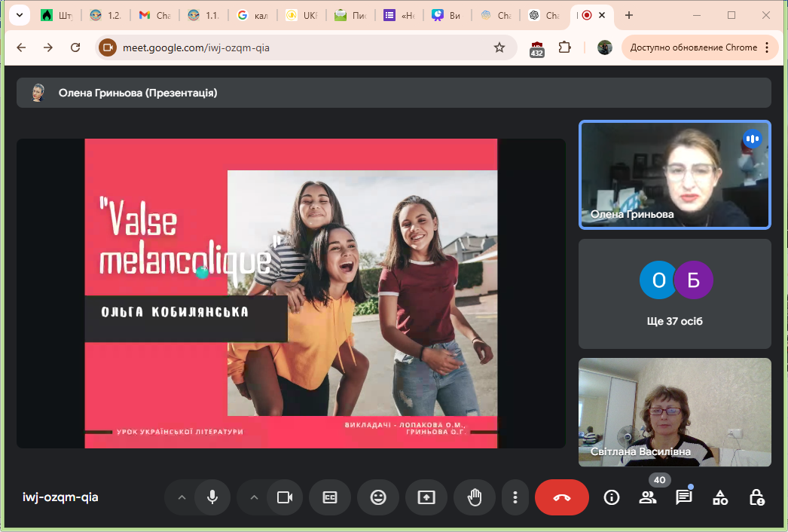Expand audio settings chevron beside microphone
The image size is (788, 532).
tap(181, 497)
